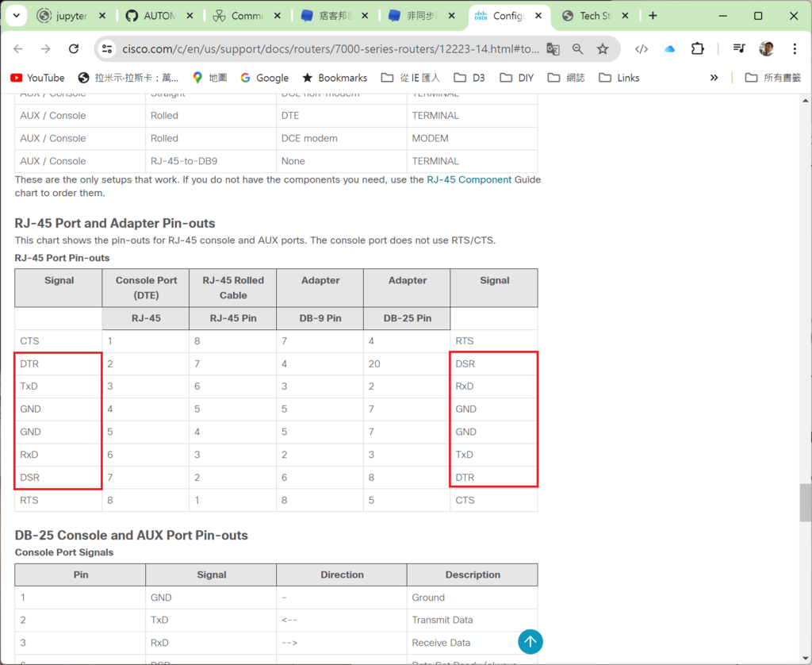
Task: Open Google bookmark
Action: tap(265, 78)
